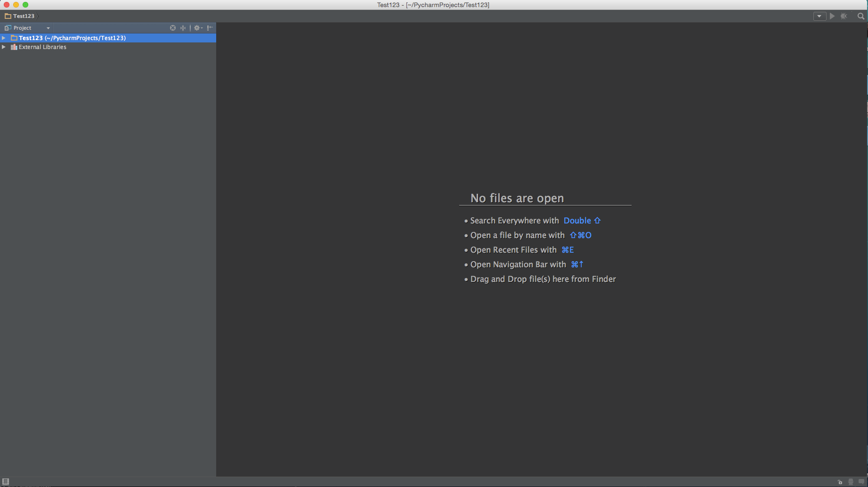Switch focus to the Project tab header
This screenshot has height=487, width=868.
(22, 28)
